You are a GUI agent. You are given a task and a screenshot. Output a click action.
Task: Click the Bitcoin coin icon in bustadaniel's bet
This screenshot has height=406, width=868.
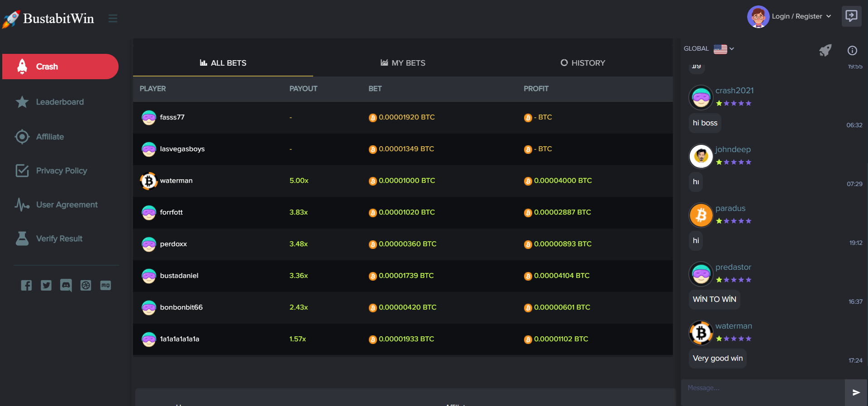click(x=372, y=276)
